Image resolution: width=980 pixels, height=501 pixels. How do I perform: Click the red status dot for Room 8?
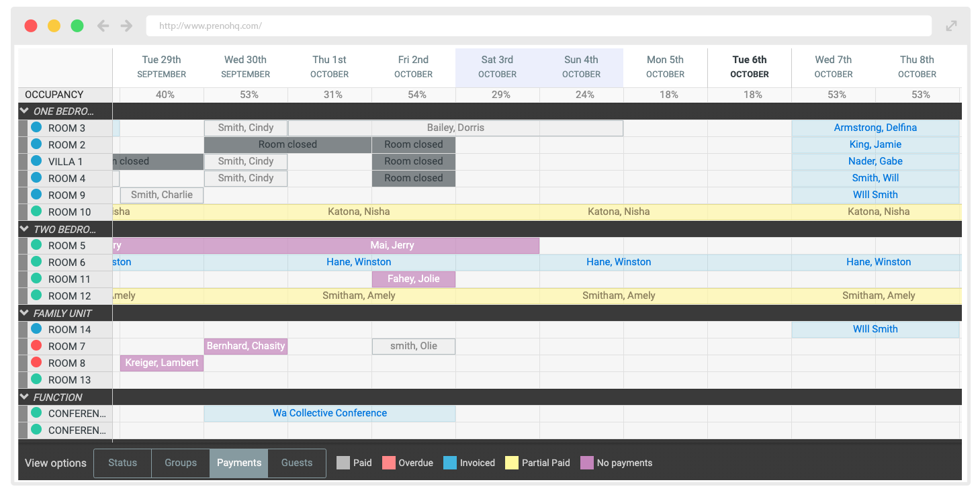[36, 363]
